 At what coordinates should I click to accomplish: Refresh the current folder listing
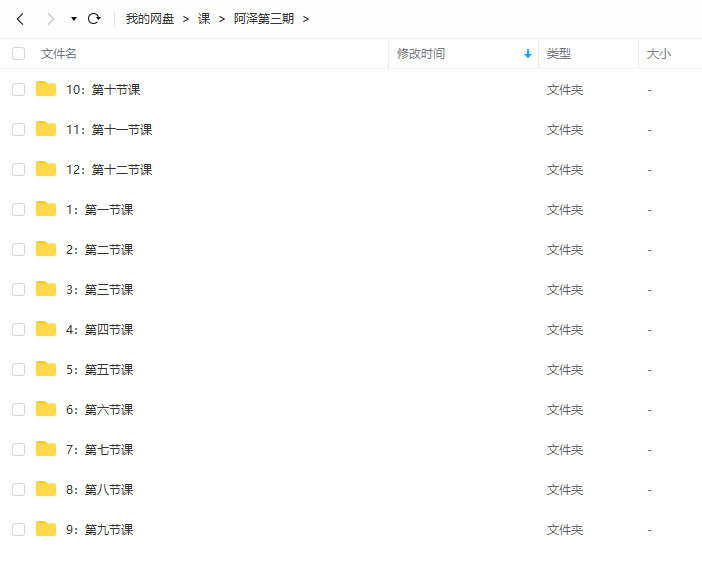pyautogui.click(x=94, y=19)
